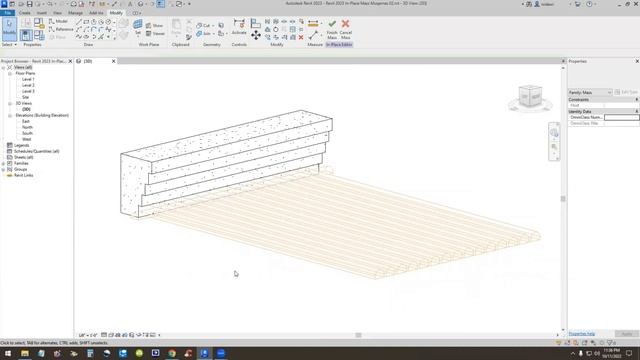Viewport: 640px width, 360px height.
Task: Click the Align tool icon
Action: (x=256, y=23)
